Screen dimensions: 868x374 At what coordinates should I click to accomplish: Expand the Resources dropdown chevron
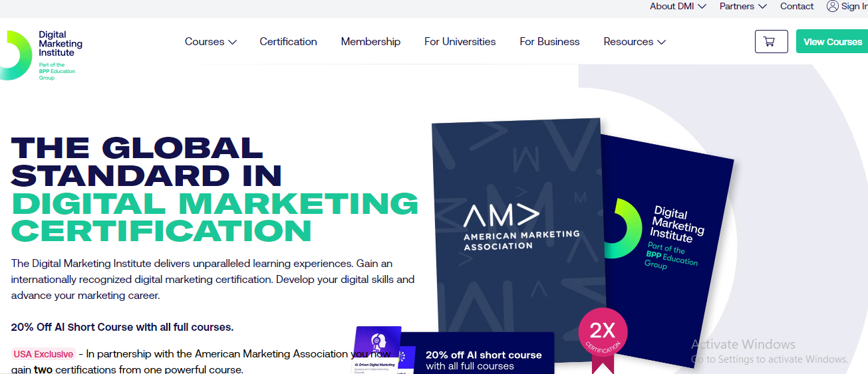(661, 42)
